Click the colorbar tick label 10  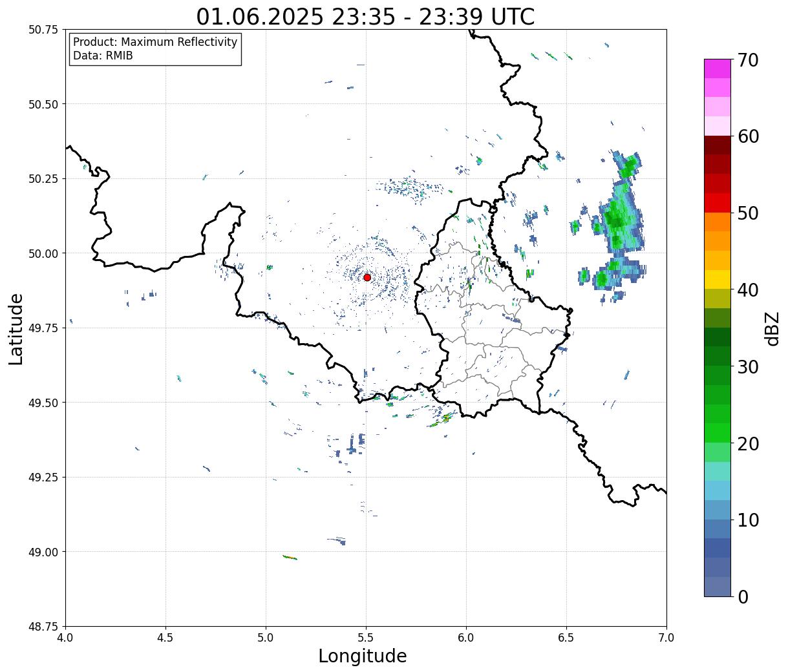tap(747, 520)
